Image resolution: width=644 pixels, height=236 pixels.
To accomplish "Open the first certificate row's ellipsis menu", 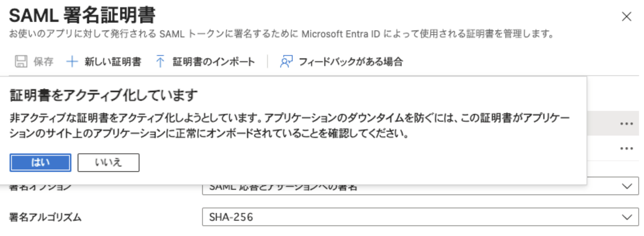I will 627,124.
